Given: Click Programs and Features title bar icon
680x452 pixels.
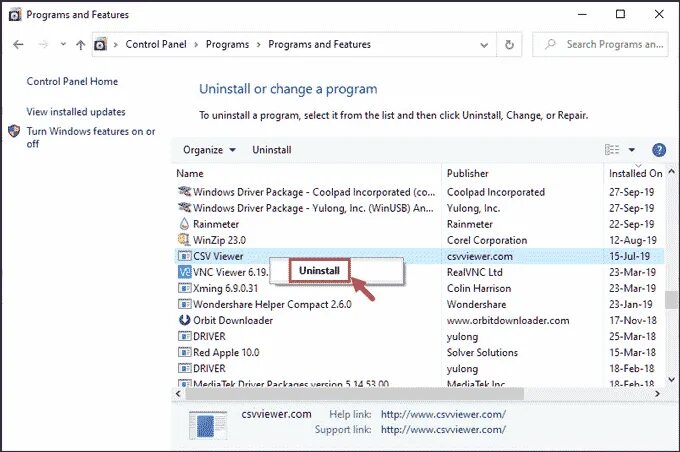Looking at the screenshot, I should coord(15,15).
